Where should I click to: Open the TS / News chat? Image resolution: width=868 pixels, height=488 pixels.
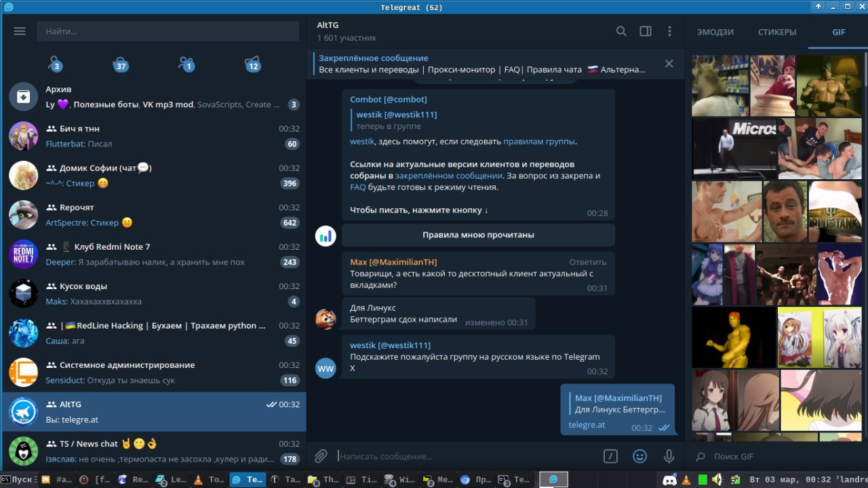[x=154, y=451]
